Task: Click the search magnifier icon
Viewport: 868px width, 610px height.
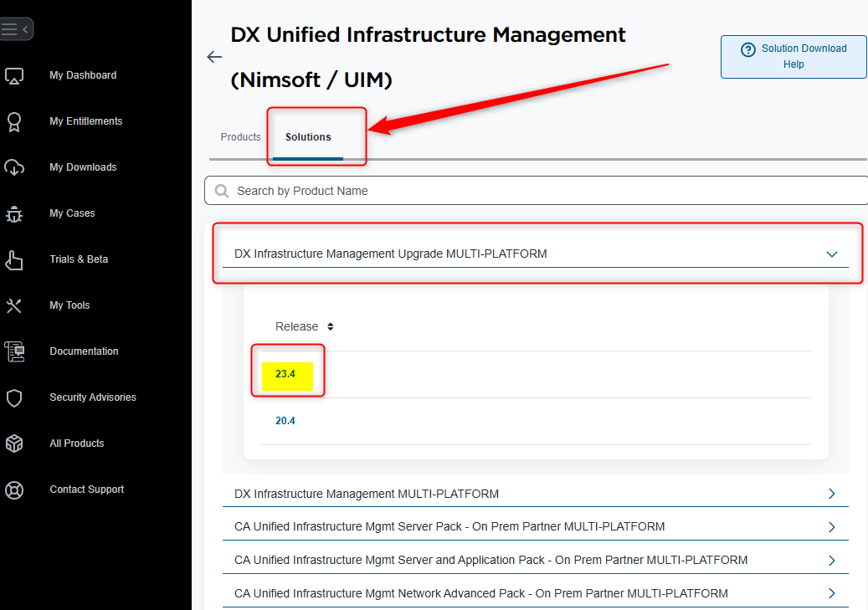Action: (222, 191)
